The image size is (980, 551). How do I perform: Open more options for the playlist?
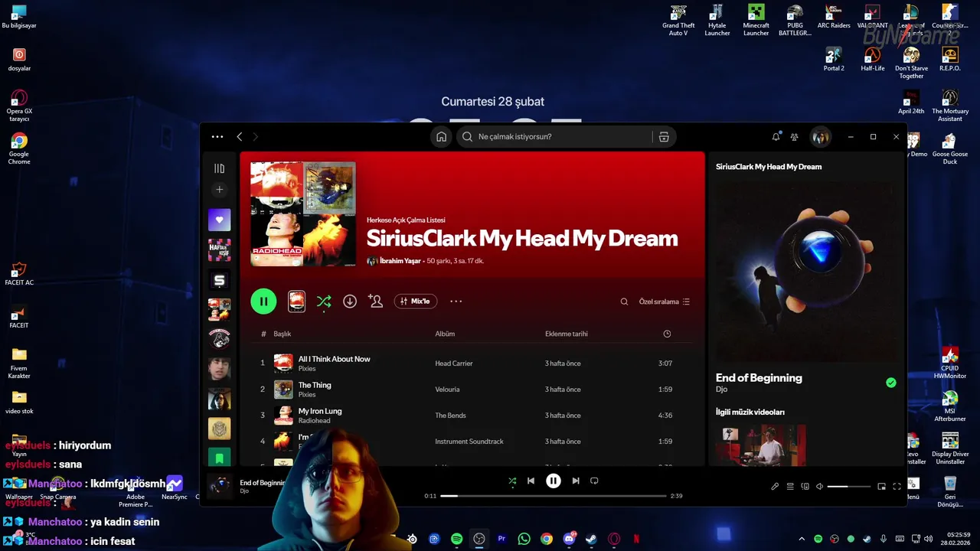click(x=456, y=302)
